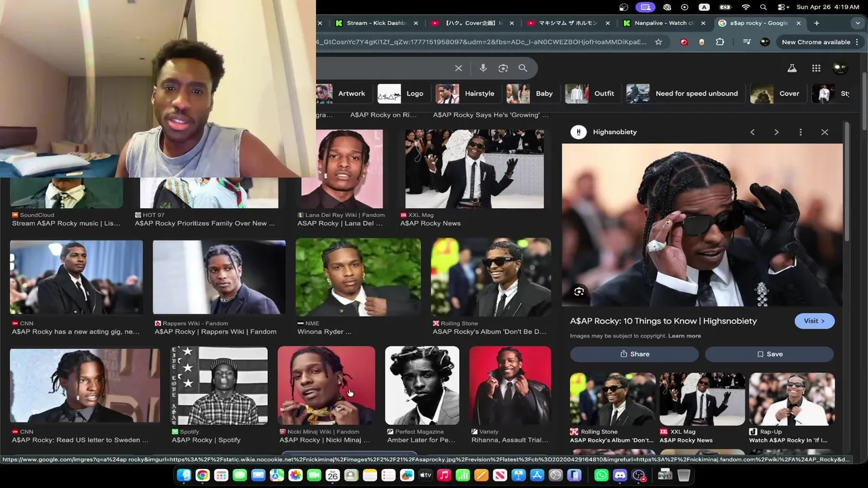
Task: Open the App Store from the Dock
Action: tap(536, 475)
